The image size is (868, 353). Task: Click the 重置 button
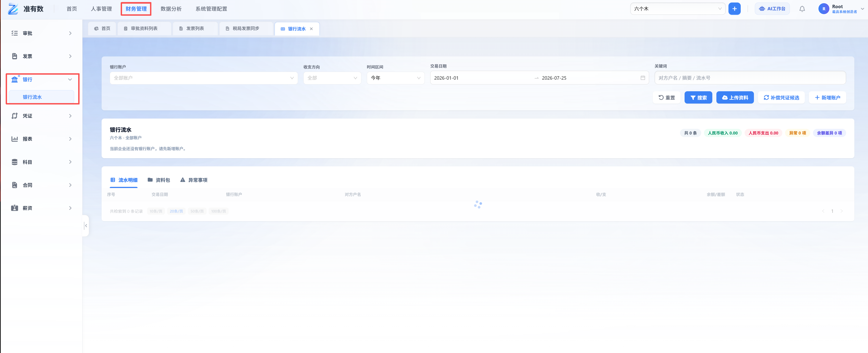click(x=666, y=98)
